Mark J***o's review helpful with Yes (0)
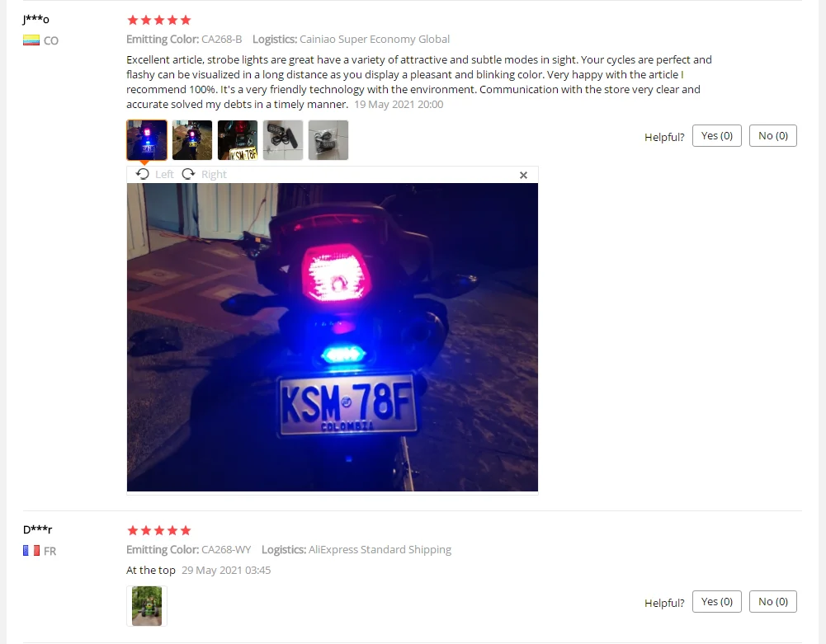The height and width of the screenshot is (644, 826). [716, 136]
